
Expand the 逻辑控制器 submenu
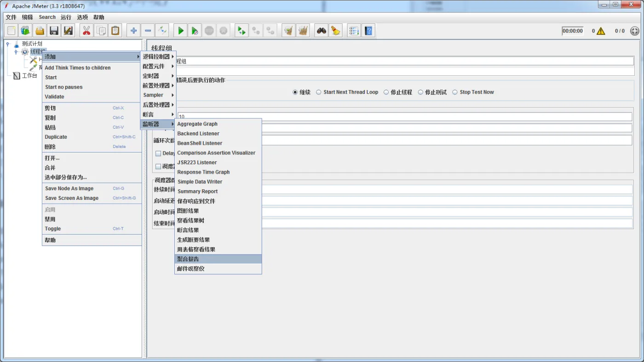pyautogui.click(x=157, y=57)
